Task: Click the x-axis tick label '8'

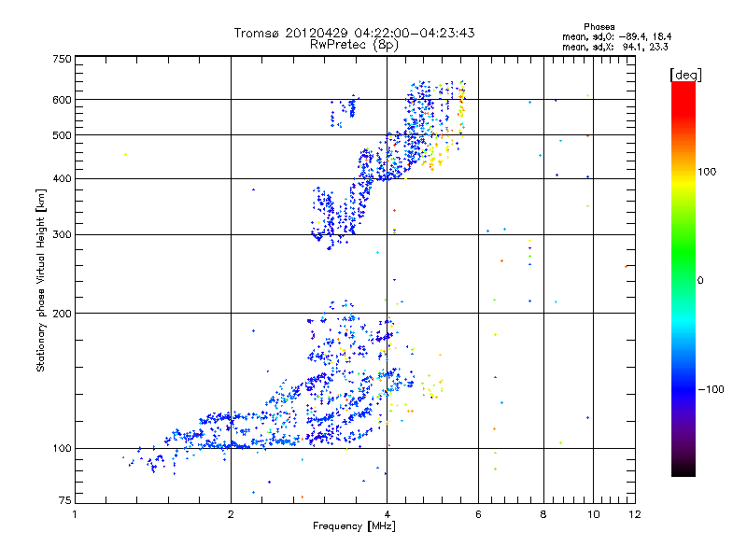Action: click(x=543, y=514)
